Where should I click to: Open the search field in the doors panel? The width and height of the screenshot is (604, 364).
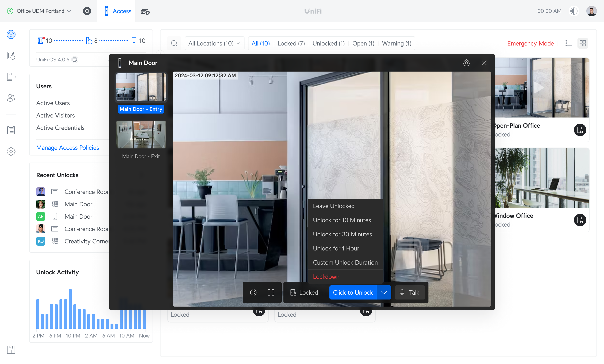coord(174,43)
